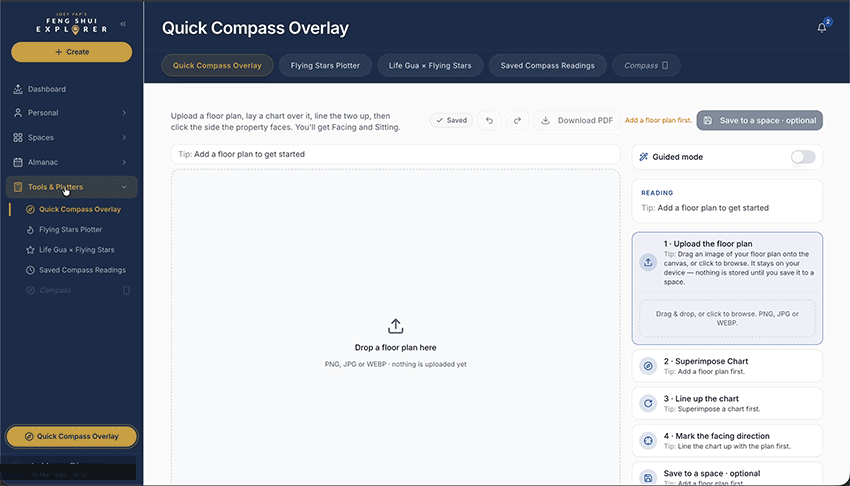850x486 pixels.
Task: Open Life Gua × Flying Stars in sidebar
Action: pos(76,250)
